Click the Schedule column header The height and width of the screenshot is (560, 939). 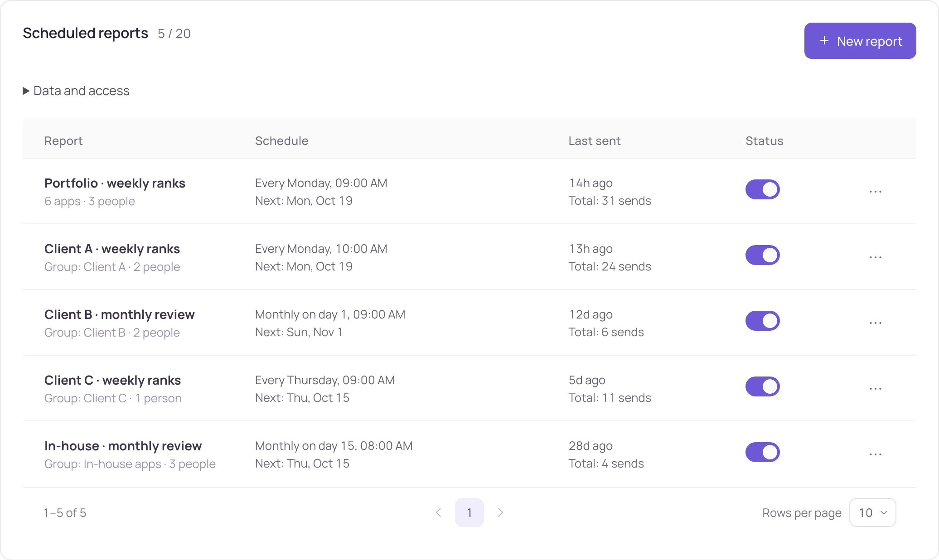(281, 141)
